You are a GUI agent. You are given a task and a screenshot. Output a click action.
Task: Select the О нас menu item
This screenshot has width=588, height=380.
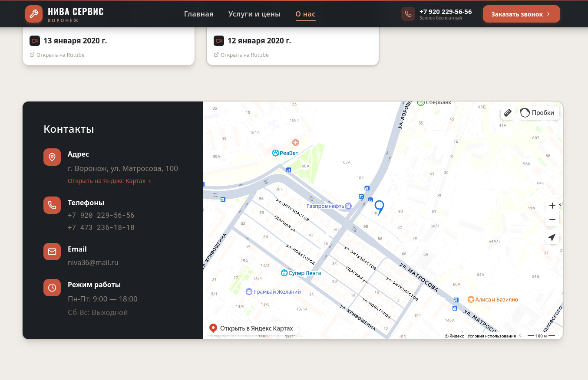pos(306,14)
